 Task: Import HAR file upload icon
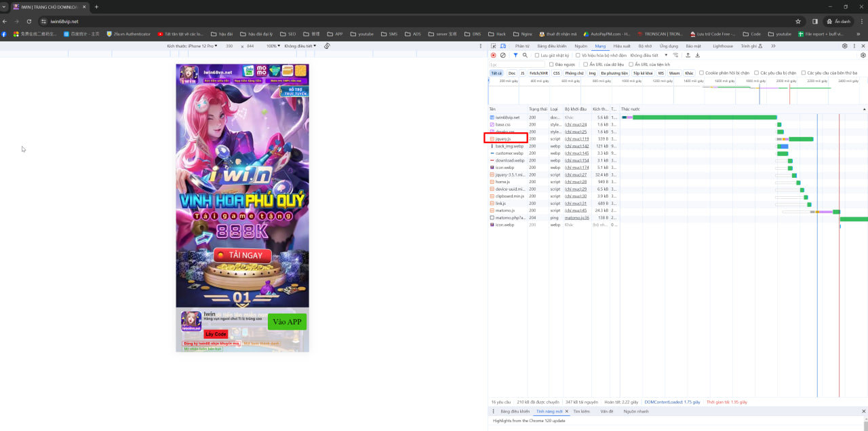pyautogui.click(x=688, y=55)
